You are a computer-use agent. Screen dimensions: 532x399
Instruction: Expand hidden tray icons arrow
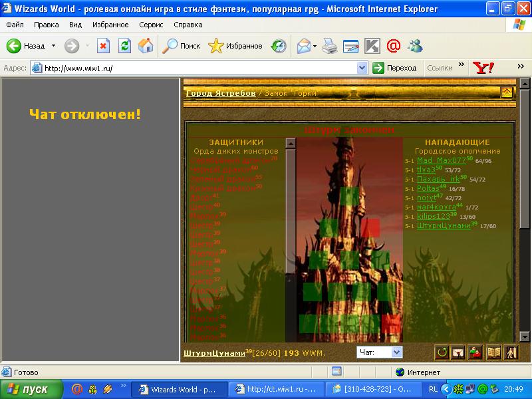tap(446, 389)
